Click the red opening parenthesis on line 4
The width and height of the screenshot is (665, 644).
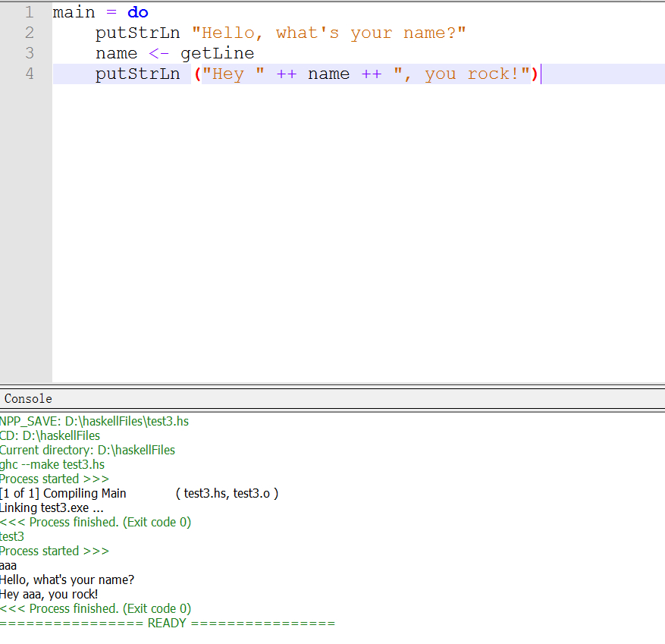click(197, 74)
